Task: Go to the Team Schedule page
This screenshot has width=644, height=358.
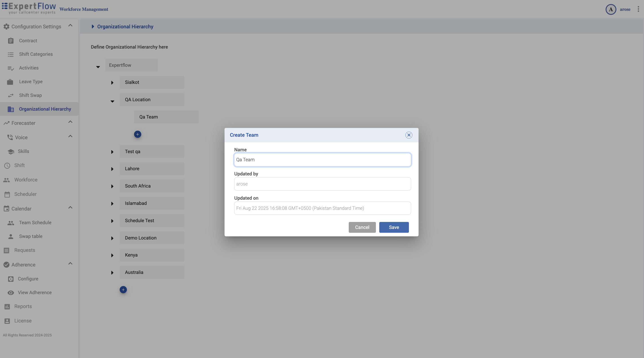Action: 35,223
